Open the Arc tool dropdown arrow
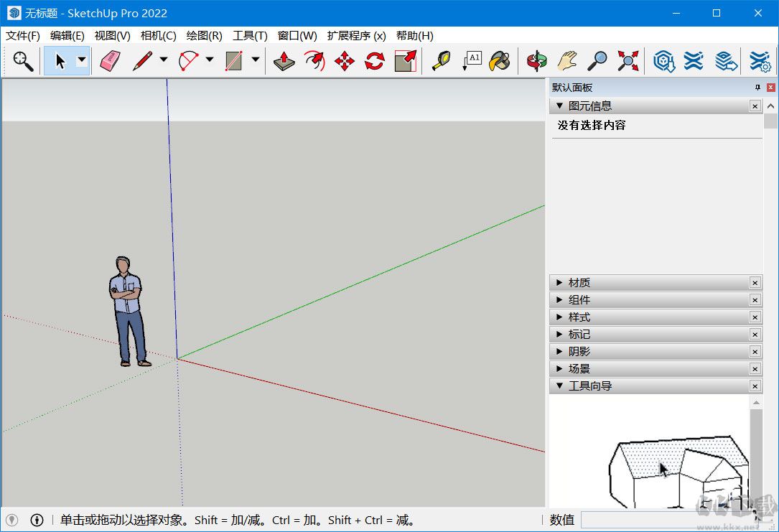Viewport: 779px width, 532px height. click(x=208, y=61)
